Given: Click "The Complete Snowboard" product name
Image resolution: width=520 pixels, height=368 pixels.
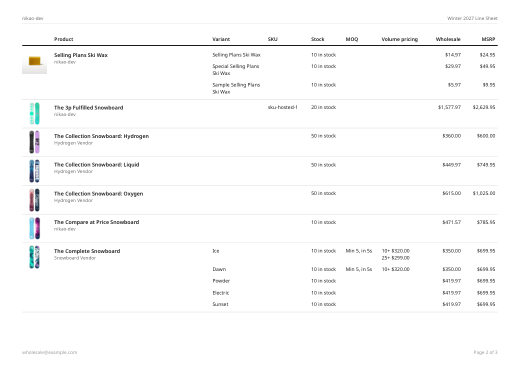Looking at the screenshot, I should [x=87, y=251].
